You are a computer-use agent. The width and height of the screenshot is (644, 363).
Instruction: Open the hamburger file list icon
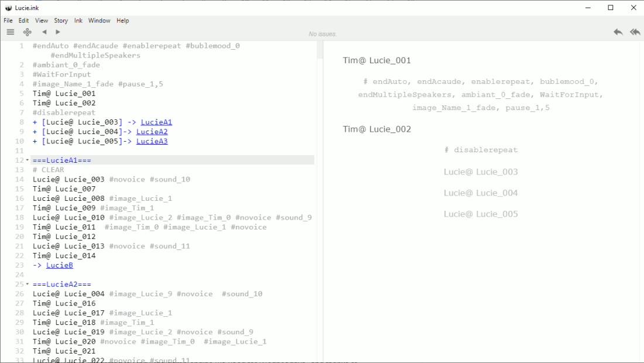pos(11,32)
